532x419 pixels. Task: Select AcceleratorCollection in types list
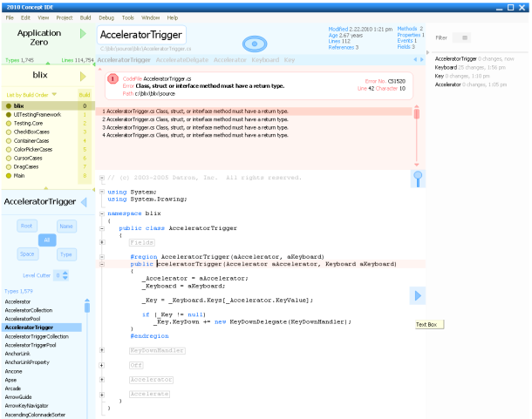tap(29, 310)
